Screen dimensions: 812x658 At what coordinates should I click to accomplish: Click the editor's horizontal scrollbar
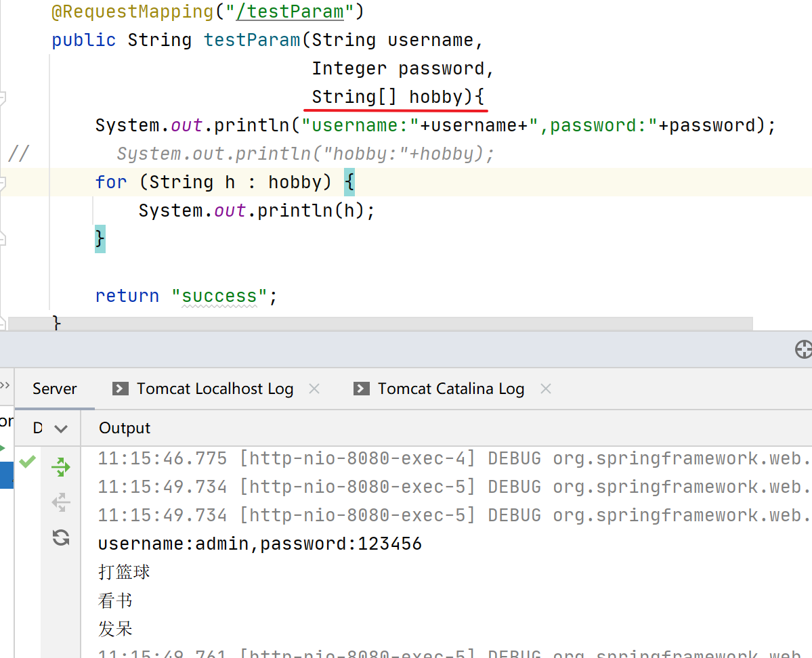[x=379, y=324]
